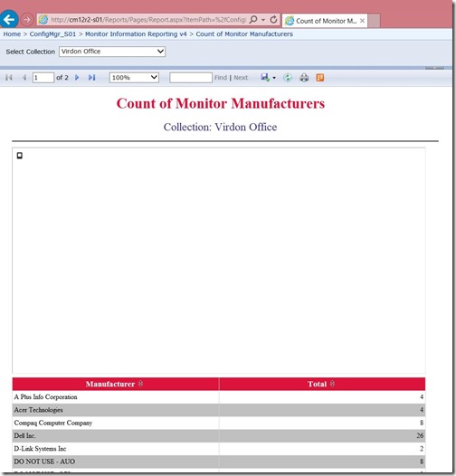Select 'D-Link Systems Inc' table cell
Image resolution: width=456 pixels, height=476 pixels.
click(116, 449)
